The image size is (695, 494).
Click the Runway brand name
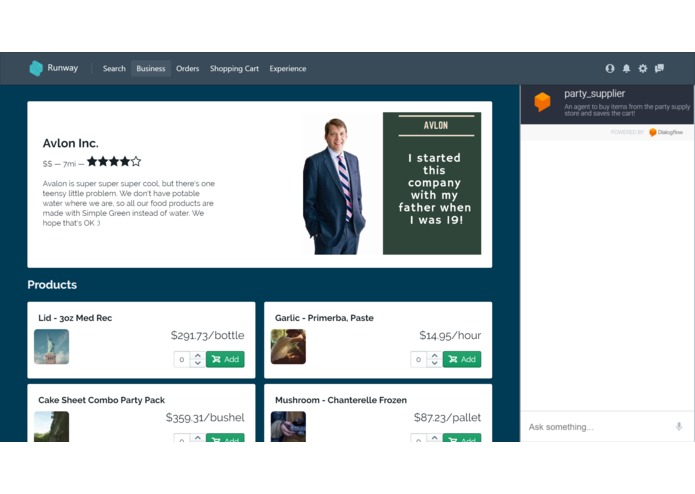point(62,68)
